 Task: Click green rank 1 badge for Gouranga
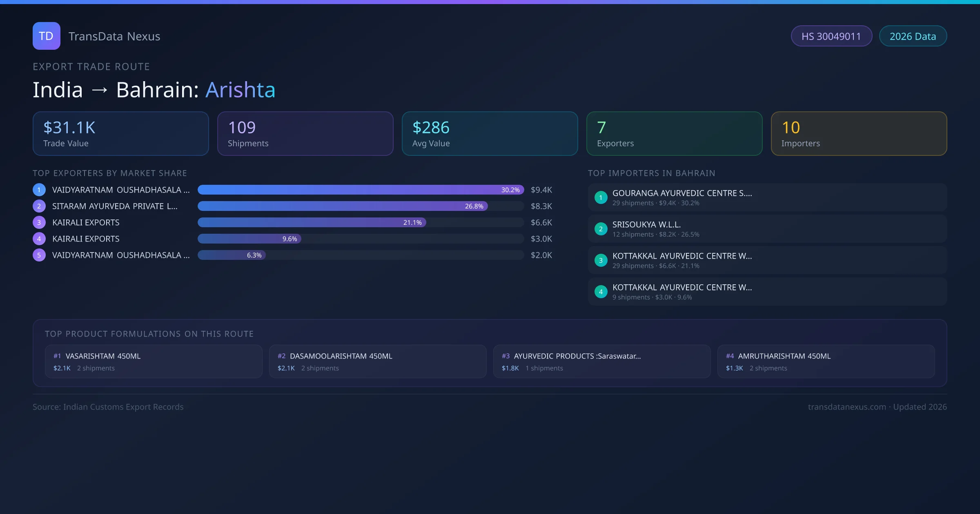[x=601, y=197]
